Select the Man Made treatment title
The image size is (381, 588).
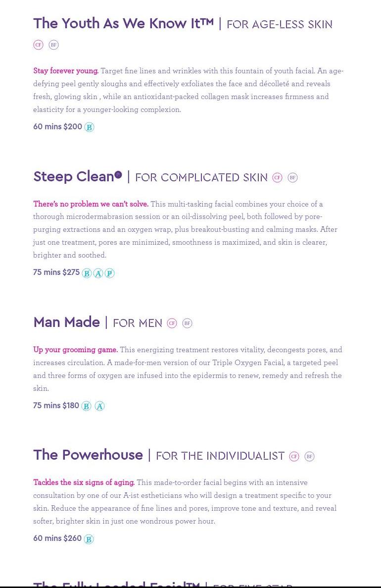click(x=66, y=322)
